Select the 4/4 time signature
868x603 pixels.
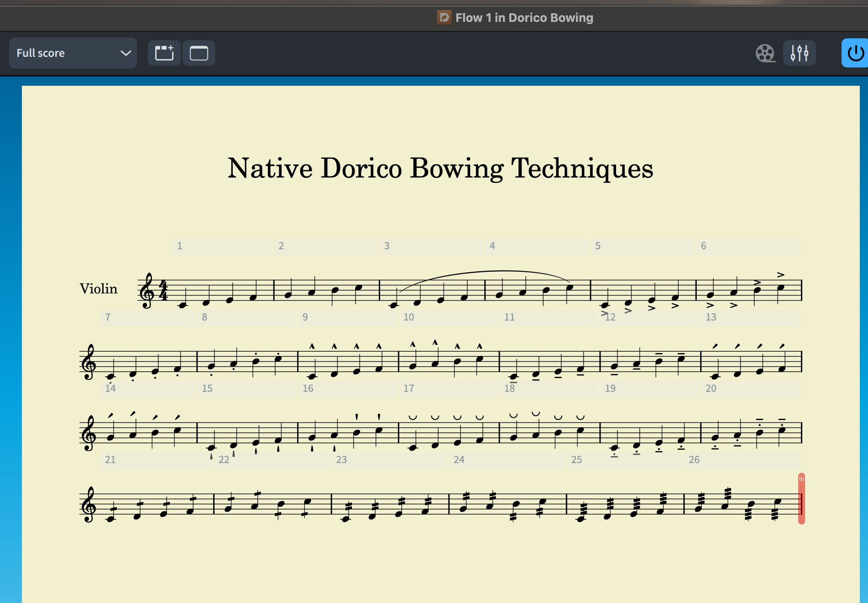pos(163,290)
